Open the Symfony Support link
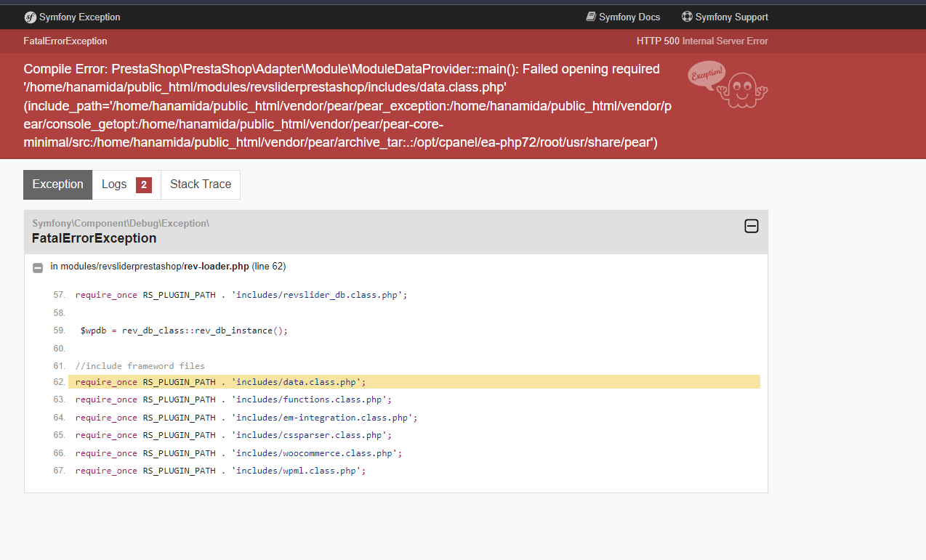This screenshot has height=560, width=926. (725, 17)
